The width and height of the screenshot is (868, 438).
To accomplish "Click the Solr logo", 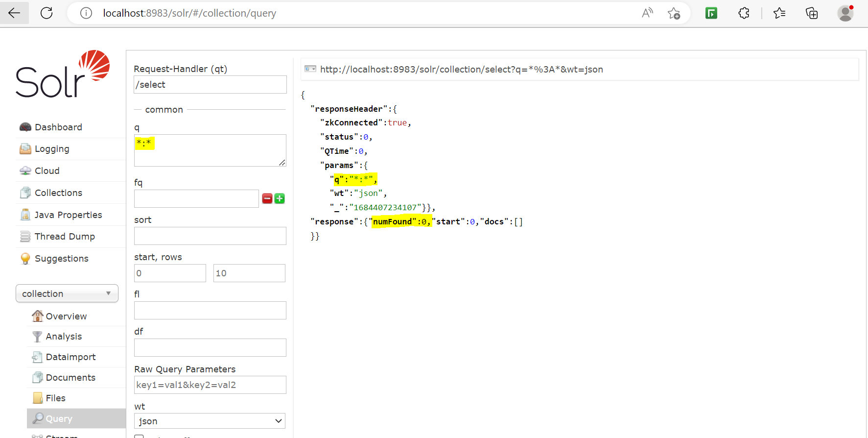I will pos(63,74).
